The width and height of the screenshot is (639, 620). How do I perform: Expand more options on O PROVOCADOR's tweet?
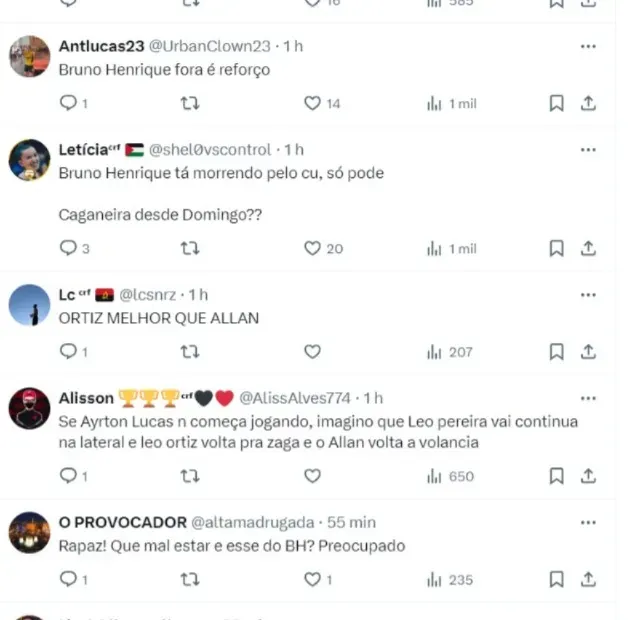588,522
